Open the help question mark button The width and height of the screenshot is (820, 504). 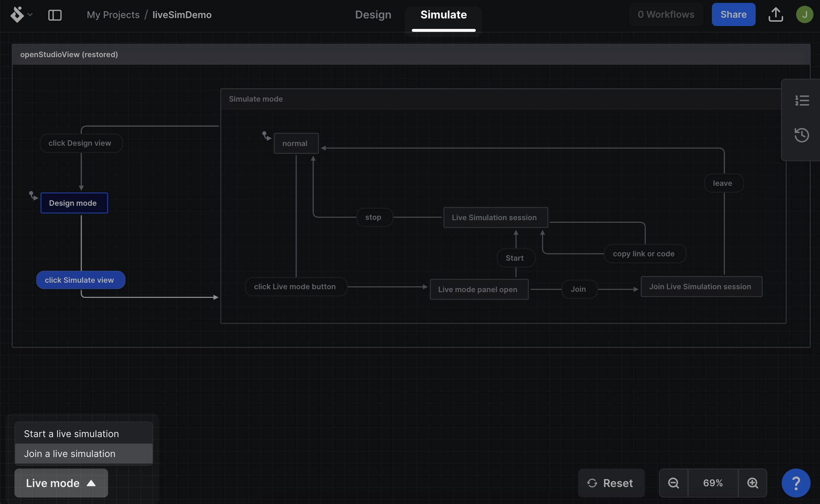tap(796, 483)
